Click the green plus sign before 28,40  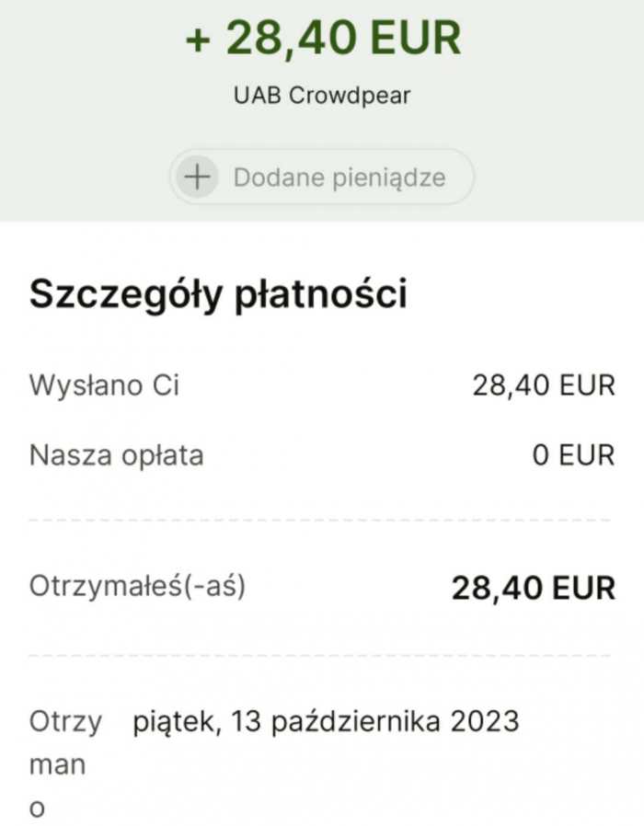point(199,40)
